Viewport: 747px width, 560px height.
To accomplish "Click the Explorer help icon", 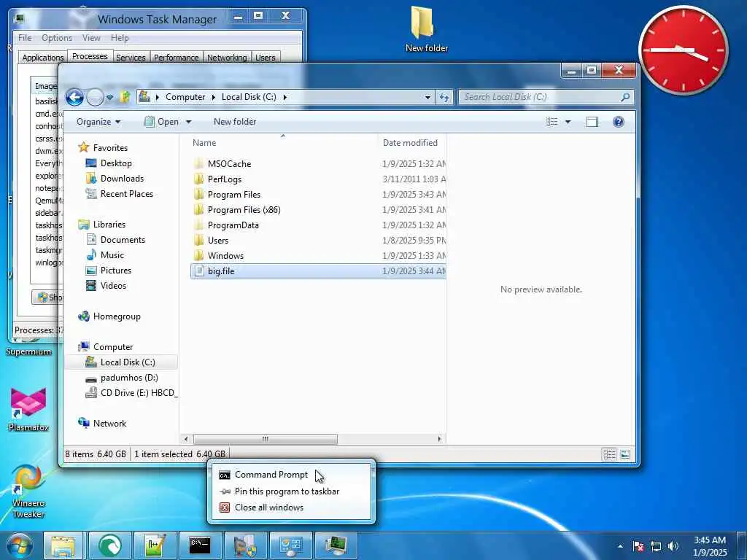I will (619, 122).
